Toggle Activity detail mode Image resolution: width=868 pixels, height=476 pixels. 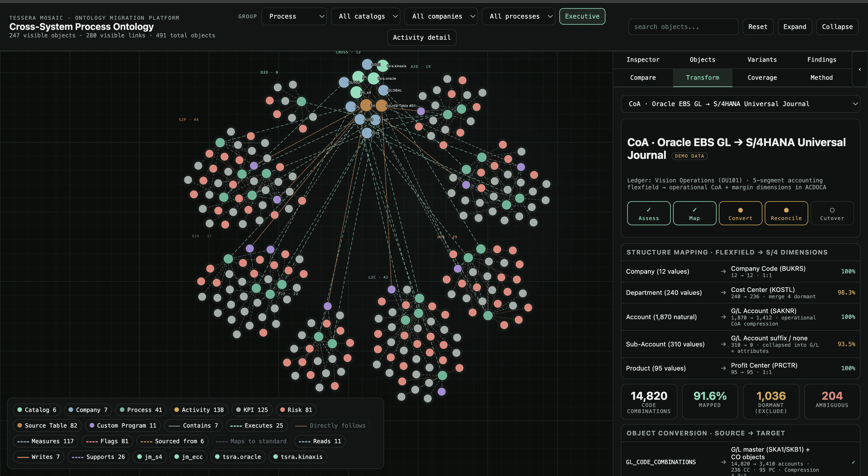click(x=422, y=37)
